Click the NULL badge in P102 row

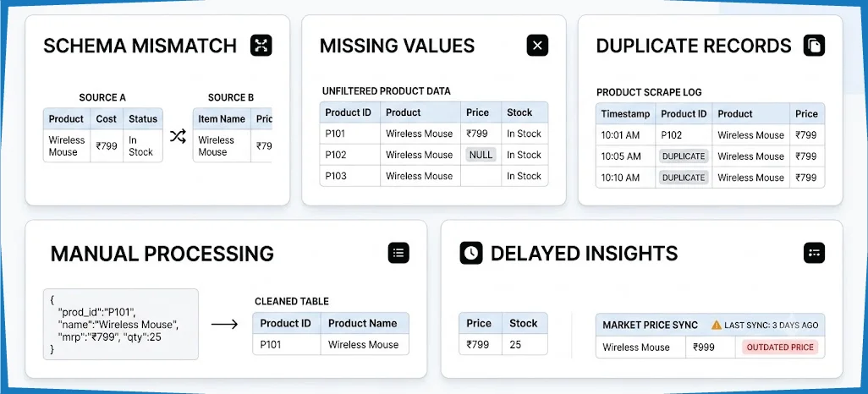(481, 155)
